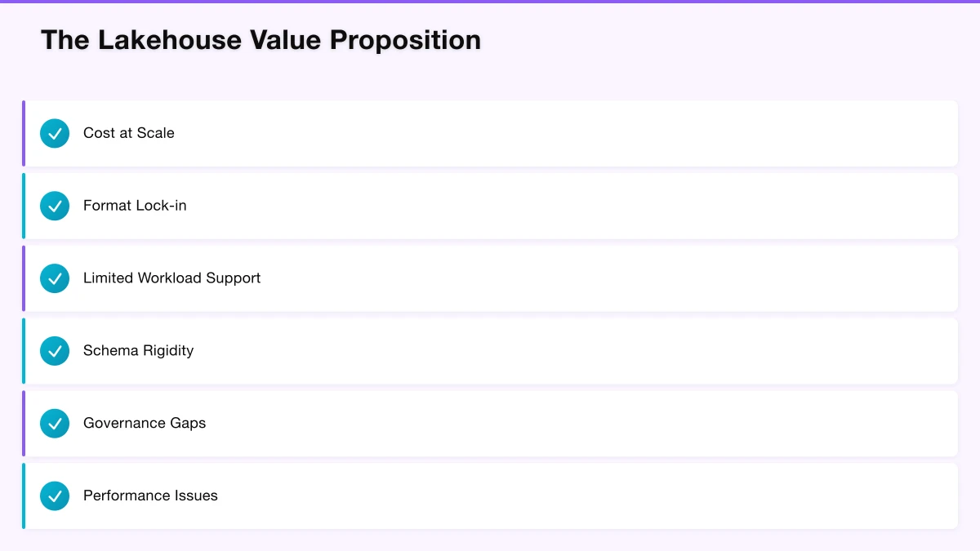980x551 pixels.
Task: Select the slide title The Lakehouse Value Proposition
Action: point(261,40)
